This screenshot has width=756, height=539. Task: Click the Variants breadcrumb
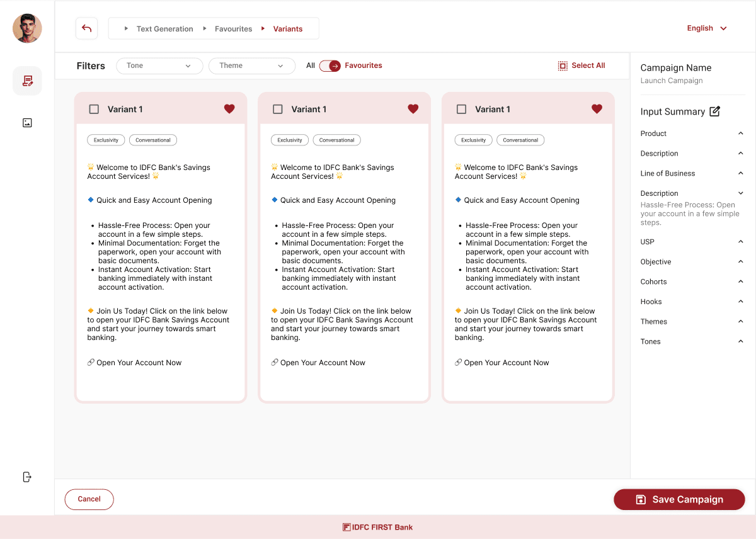click(x=288, y=29)
